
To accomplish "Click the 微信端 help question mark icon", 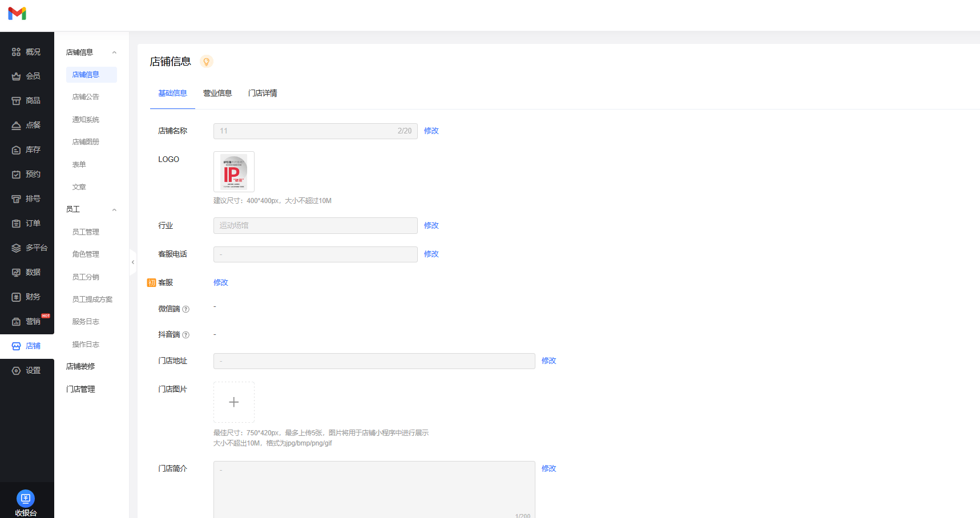I will (x=185, y=309).
